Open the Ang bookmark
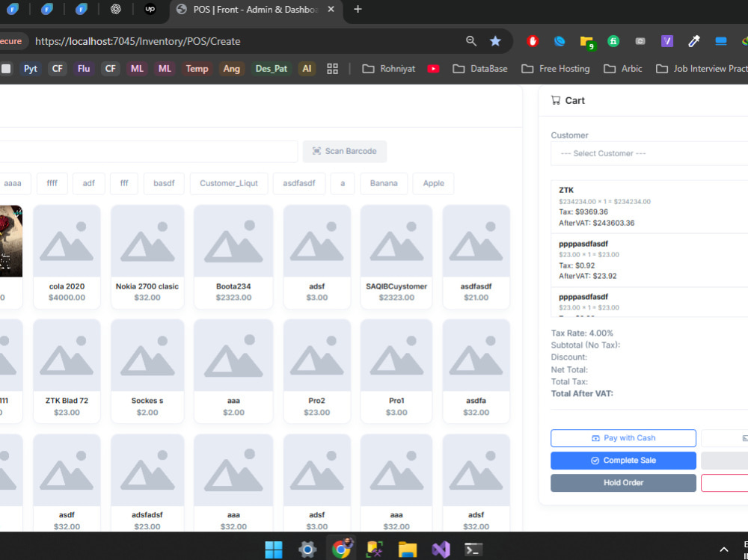Image resolution: width=748 pixels, height=560 pixels. click(231, 69)
